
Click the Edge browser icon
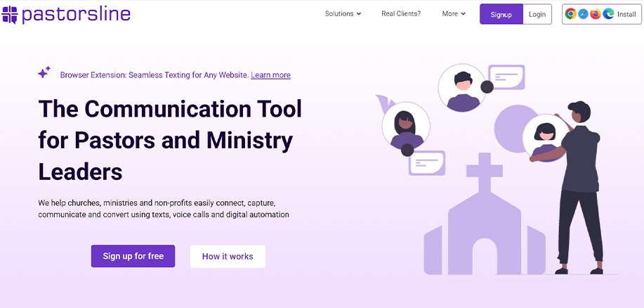pos(607,14)
